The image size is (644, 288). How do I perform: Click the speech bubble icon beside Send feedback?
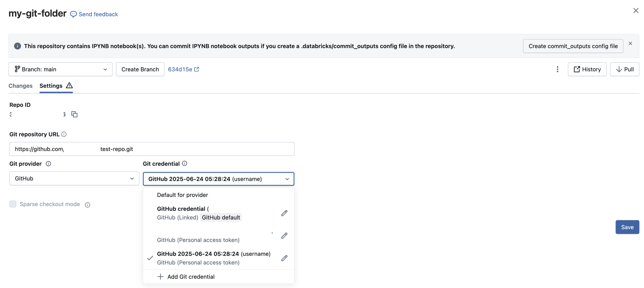73,14
